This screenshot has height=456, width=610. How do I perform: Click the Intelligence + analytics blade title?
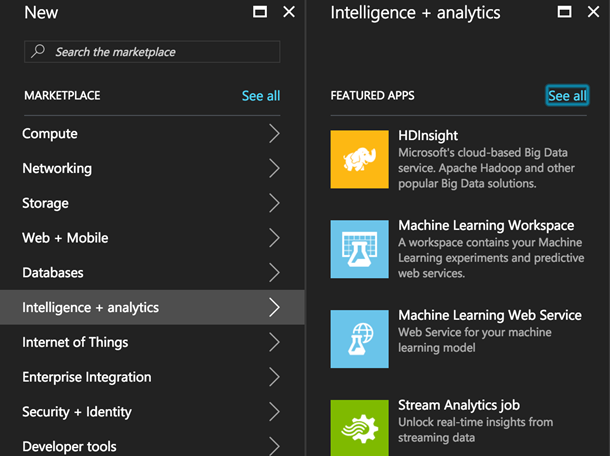point(415,13)
